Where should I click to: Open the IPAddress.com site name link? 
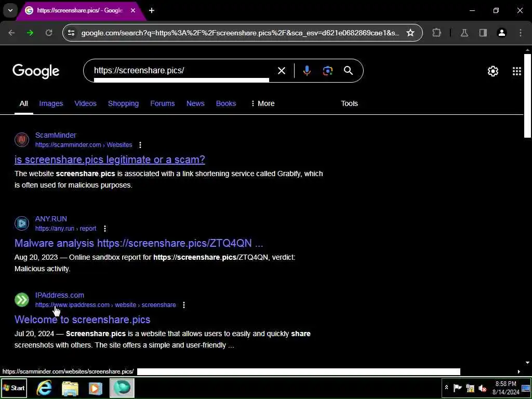(60, 295)
